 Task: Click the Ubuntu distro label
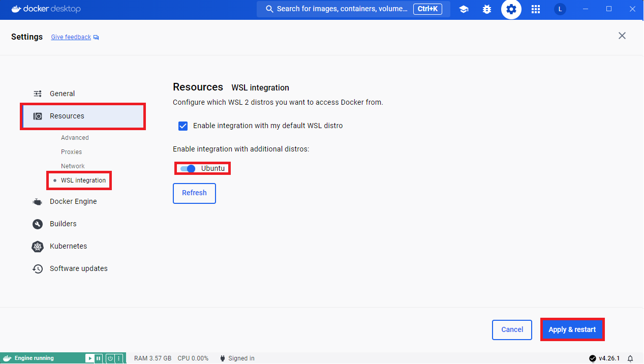[x=212, y=168]
